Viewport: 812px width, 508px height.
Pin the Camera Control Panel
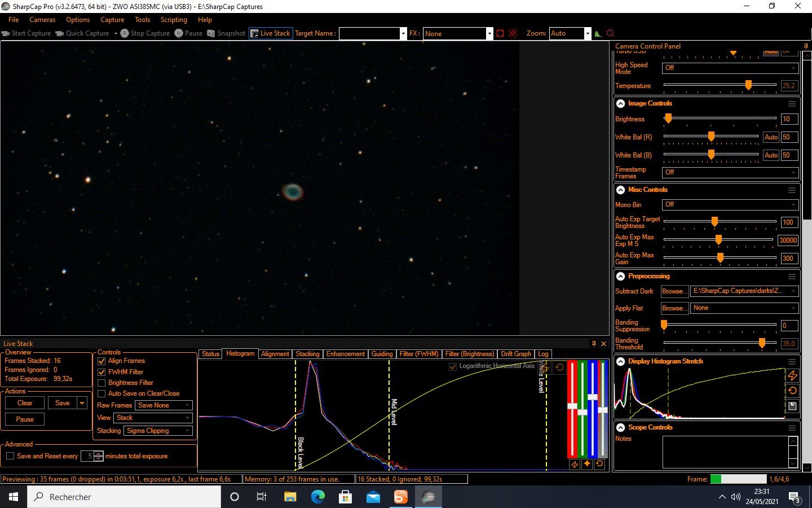pyautogui.click(x=806, y=46)
